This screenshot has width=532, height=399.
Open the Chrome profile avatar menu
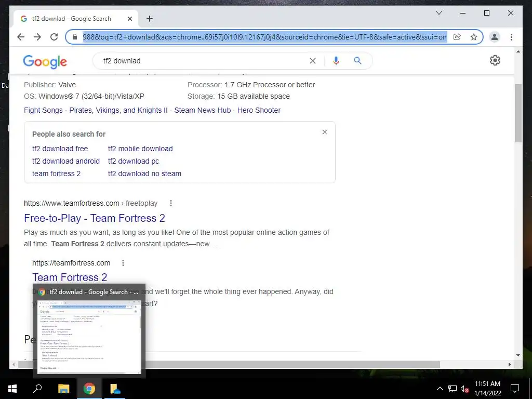[x=495, y=37]
